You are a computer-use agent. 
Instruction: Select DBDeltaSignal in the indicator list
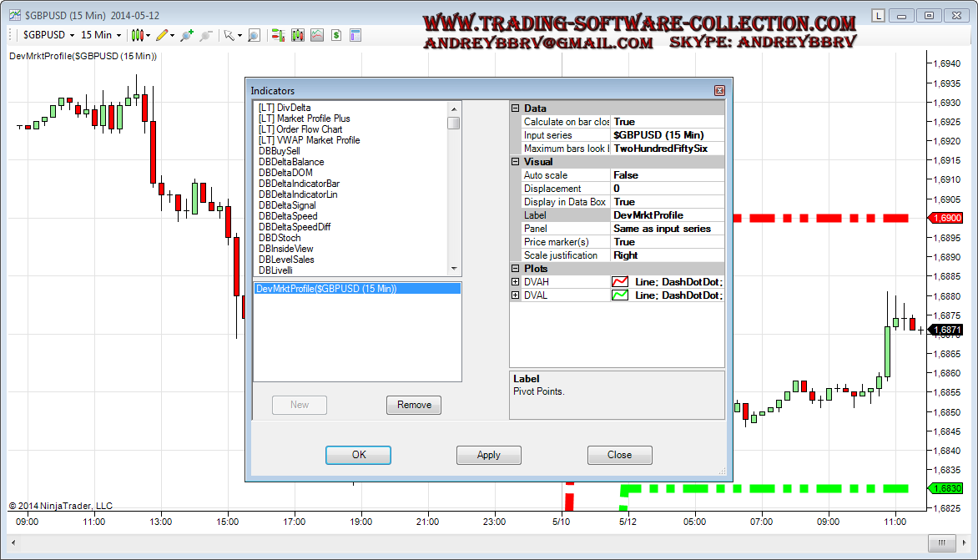[x=287, y=205]
